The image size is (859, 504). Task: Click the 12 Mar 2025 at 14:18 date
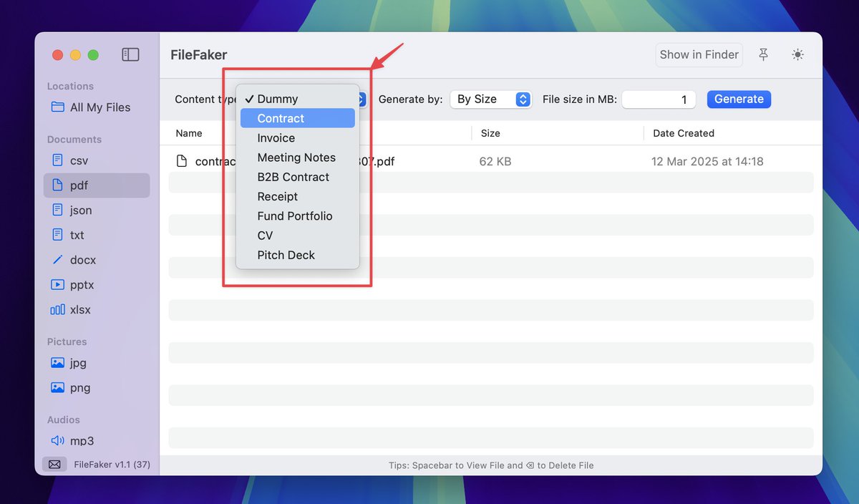pyautogui.click(x=707, y=162)
